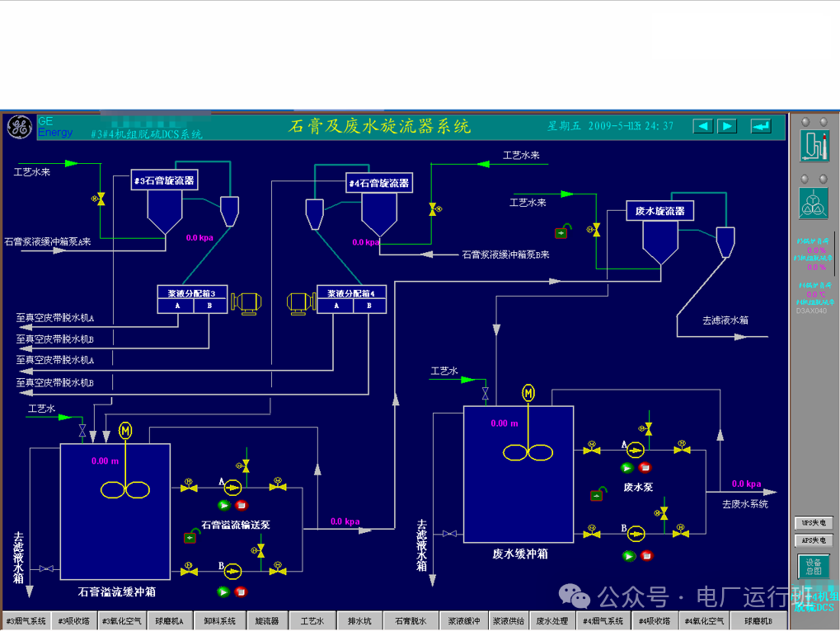Start 废水泵 A with green button
The image size is (840, 631).
pos(626,468)
